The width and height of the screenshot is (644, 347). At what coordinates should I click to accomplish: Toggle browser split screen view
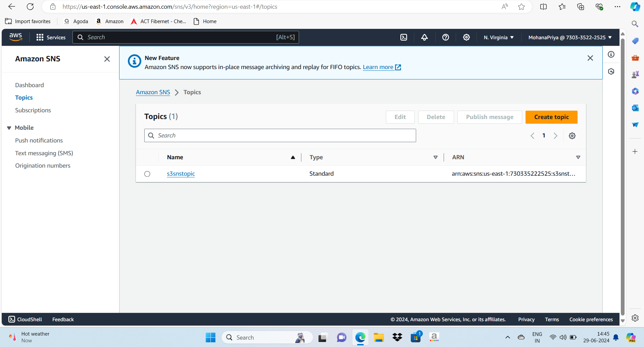(x=544, y=7)
